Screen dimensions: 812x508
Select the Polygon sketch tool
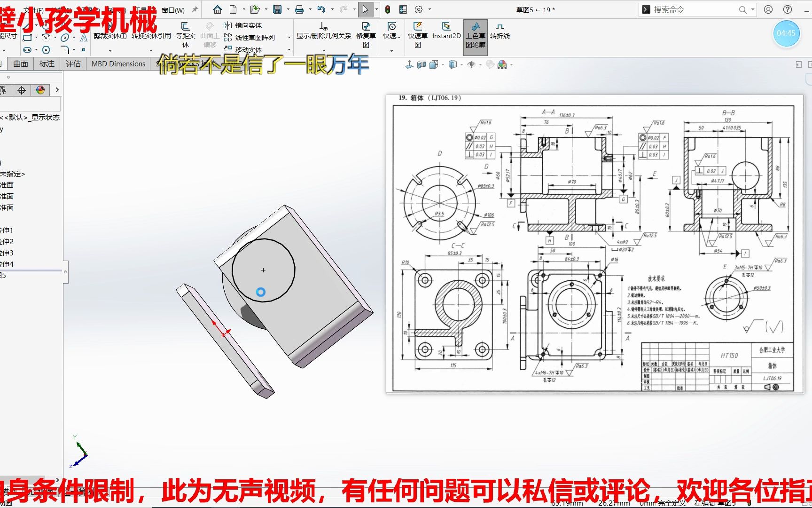coord(46,49)
